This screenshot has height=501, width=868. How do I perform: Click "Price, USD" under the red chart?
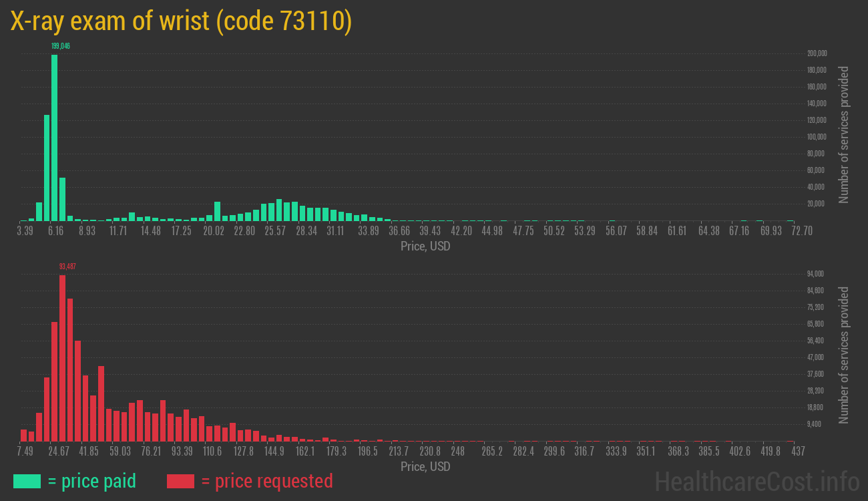425,466
